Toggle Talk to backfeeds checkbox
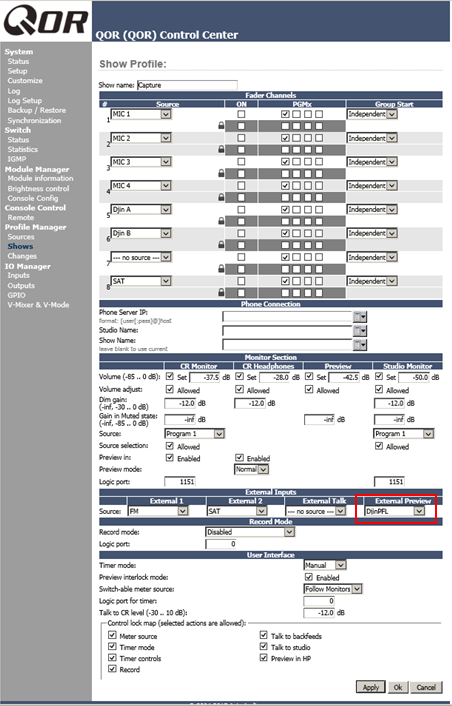 (264, 635)
